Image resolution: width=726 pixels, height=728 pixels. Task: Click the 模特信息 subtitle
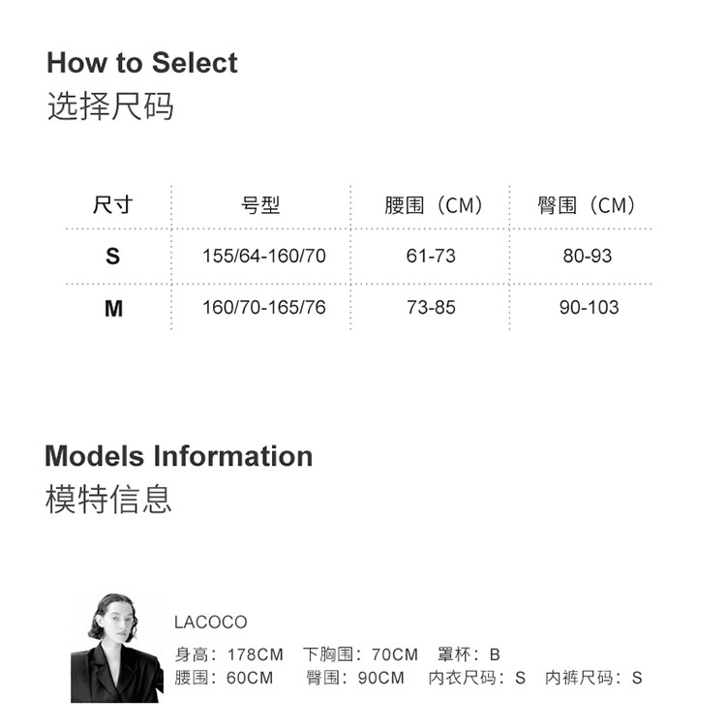coord(108,500)
